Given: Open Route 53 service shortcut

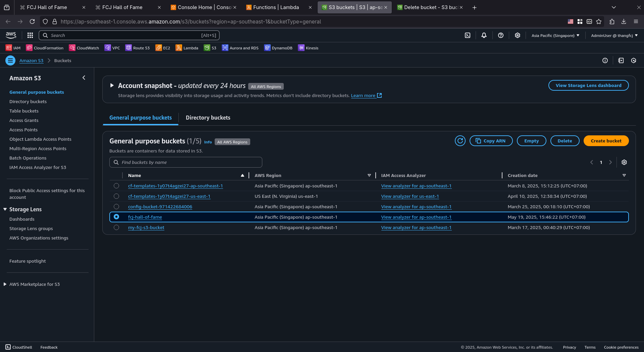Looking at the screenshot, I should coord(138,48).
